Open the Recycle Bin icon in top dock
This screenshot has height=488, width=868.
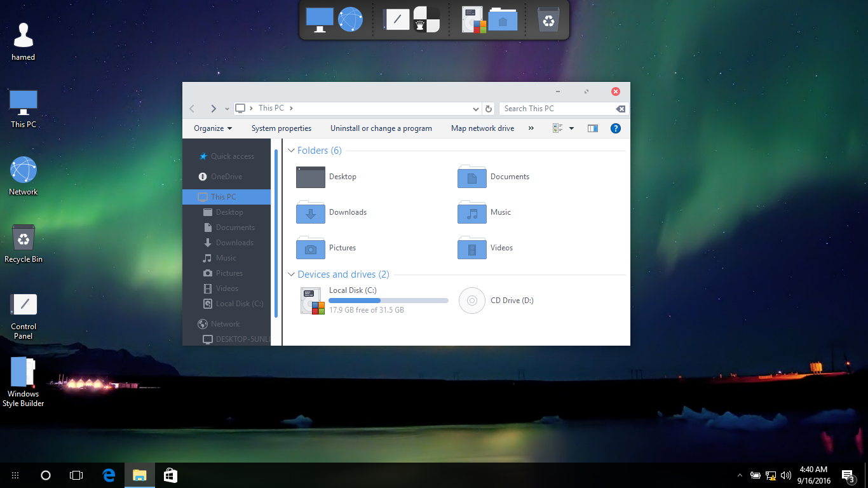[x=548, y=20]
